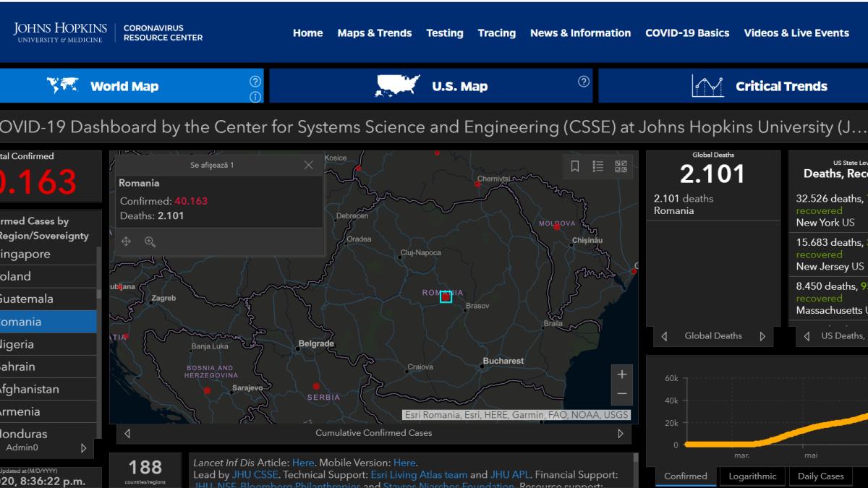Click the zoom-to magnifier in Romania popup
Viewport: 868px width, 488px height.
tap(150, 242)
